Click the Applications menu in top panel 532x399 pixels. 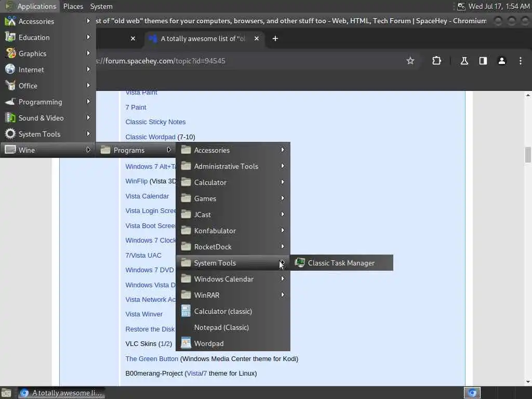[x=31, y=6]
